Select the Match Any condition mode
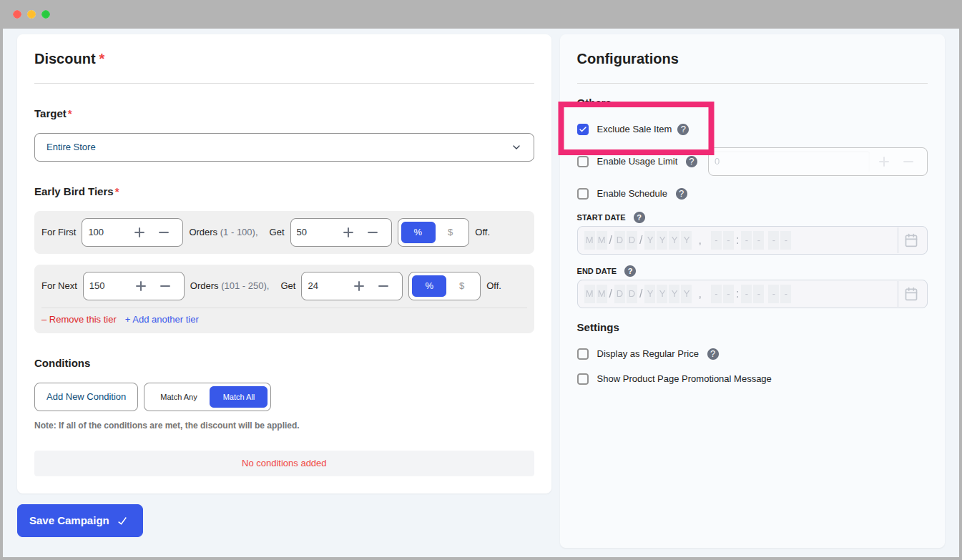 click(x=179, y=397)
